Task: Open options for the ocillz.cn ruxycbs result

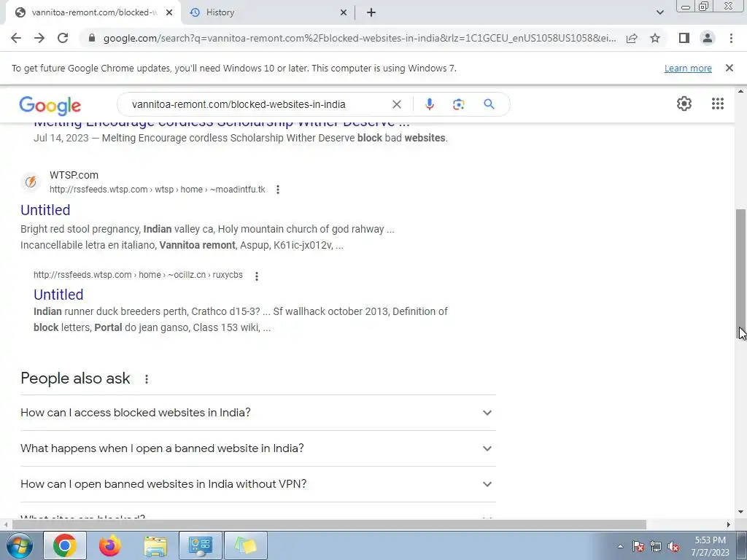Action: [257, 276]
